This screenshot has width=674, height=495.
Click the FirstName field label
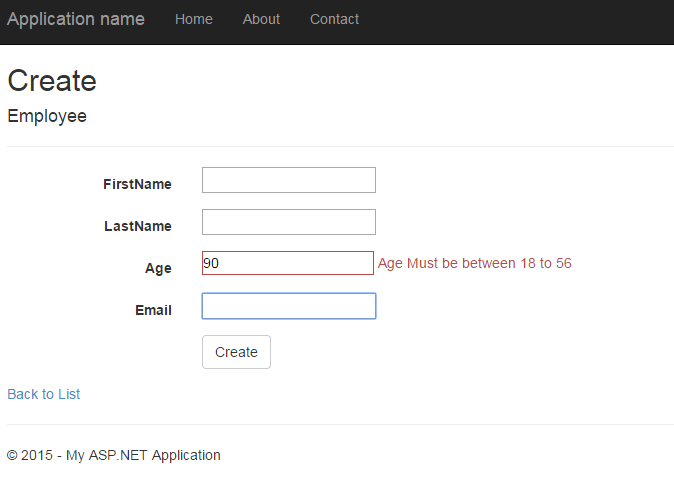pos(137,184)
